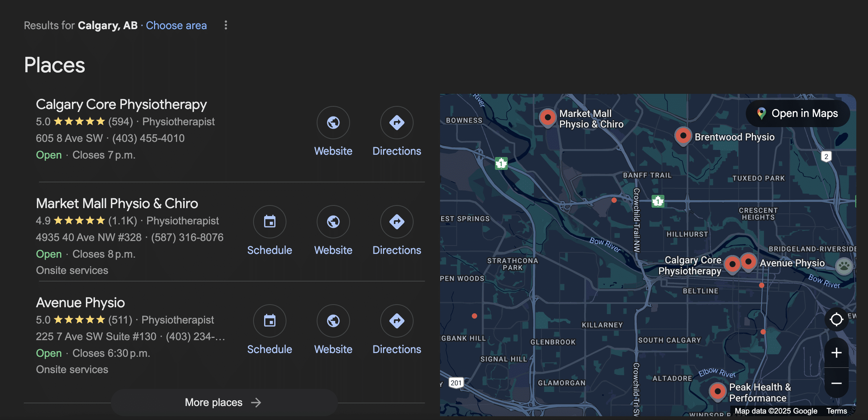Click the phone number (587) 316-8076
The height and width of the screenshot is (420, 868).
pyautogui.click(x=187, y=238)
